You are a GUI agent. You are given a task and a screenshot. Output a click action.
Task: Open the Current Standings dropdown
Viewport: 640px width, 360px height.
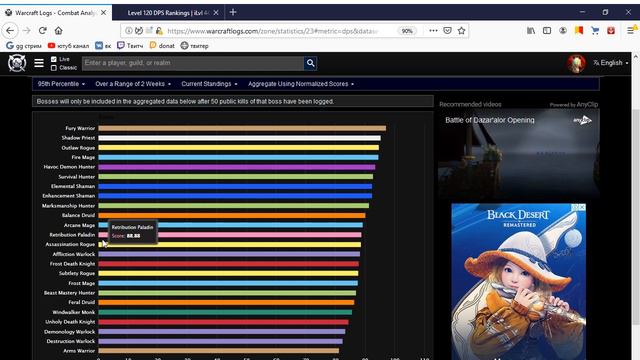(209, 84)
